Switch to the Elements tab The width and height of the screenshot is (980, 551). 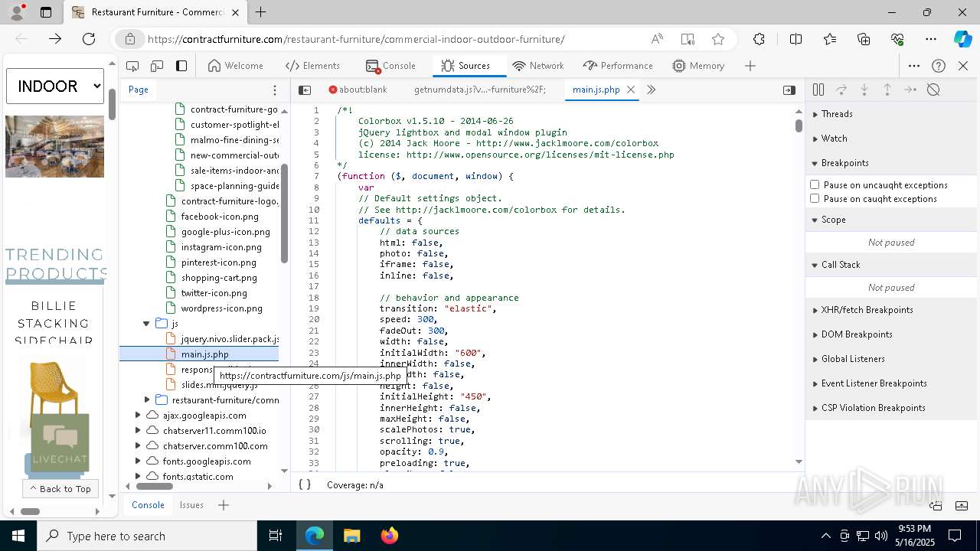click(312, 66)
